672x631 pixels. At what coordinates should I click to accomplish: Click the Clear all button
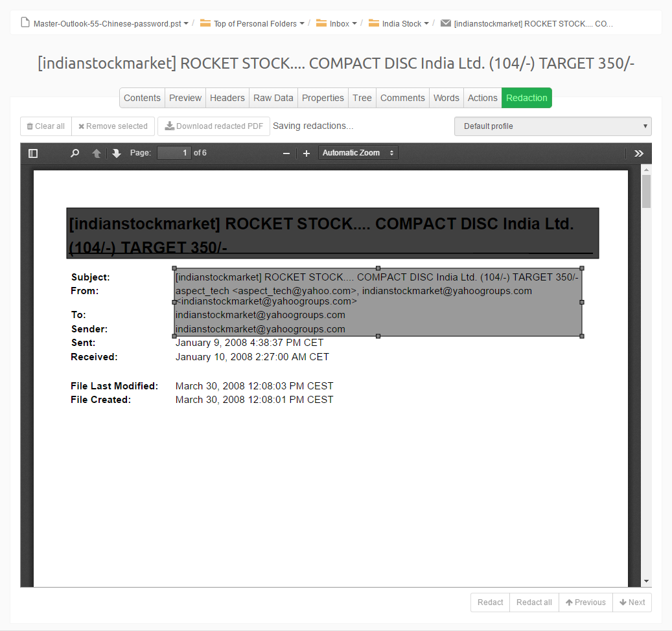click(x=46, y=126)
